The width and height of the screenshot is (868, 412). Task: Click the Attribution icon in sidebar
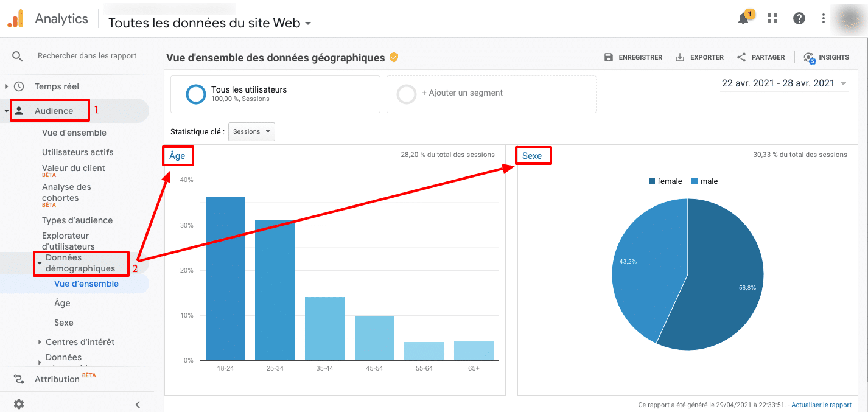19,379
